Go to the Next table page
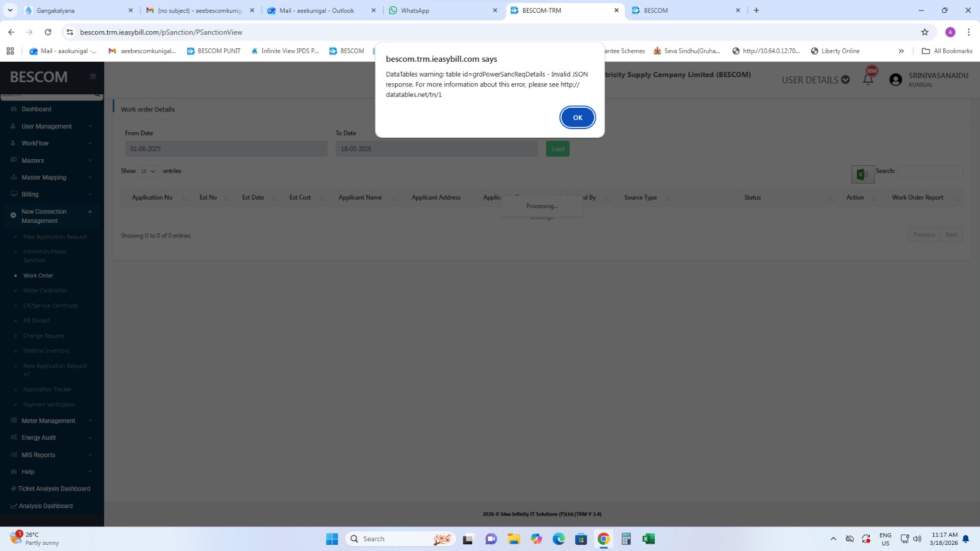This screenshot has height=551, width=980. coord(951,234)
